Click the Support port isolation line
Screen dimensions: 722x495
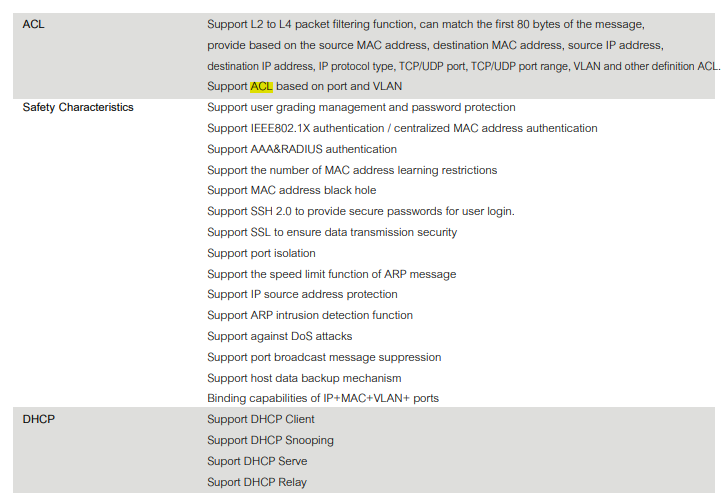(x=261, y=253)
